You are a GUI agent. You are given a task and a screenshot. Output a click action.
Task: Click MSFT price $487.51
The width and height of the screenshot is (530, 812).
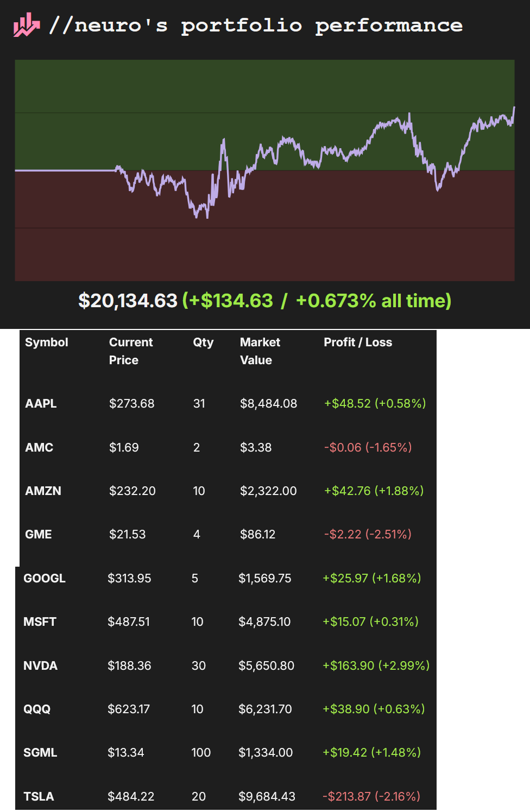point(129,622)
